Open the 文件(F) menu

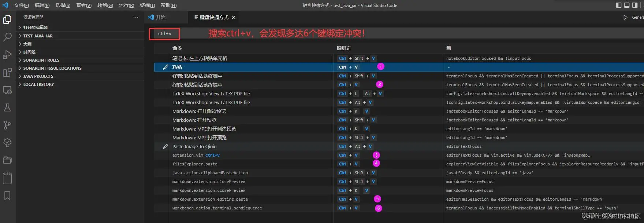pyautogui.click(x=21, y=5)
